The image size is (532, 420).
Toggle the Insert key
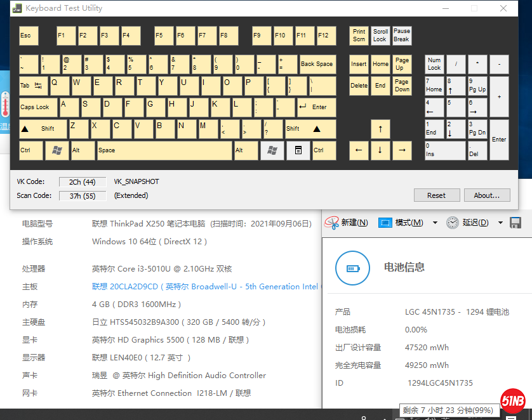pyautogui.click(x=359, y=64)
